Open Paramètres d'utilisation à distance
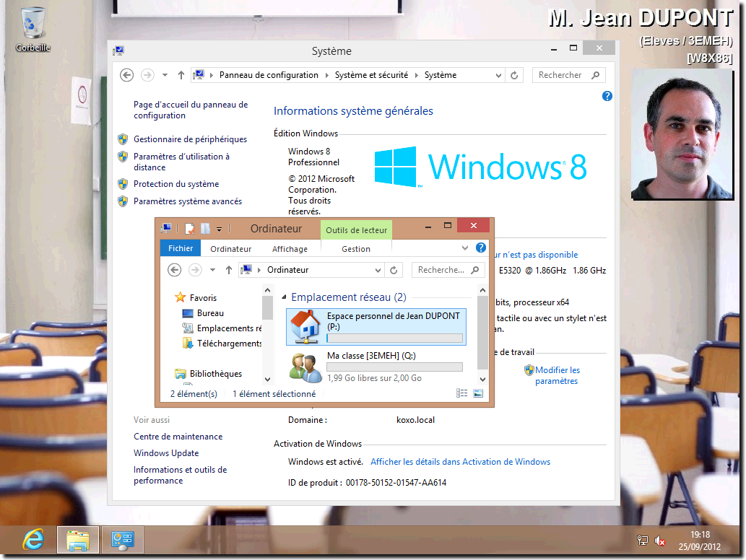Image resolution: width=746 pixels, height=560 pixels. pos(181,162)
